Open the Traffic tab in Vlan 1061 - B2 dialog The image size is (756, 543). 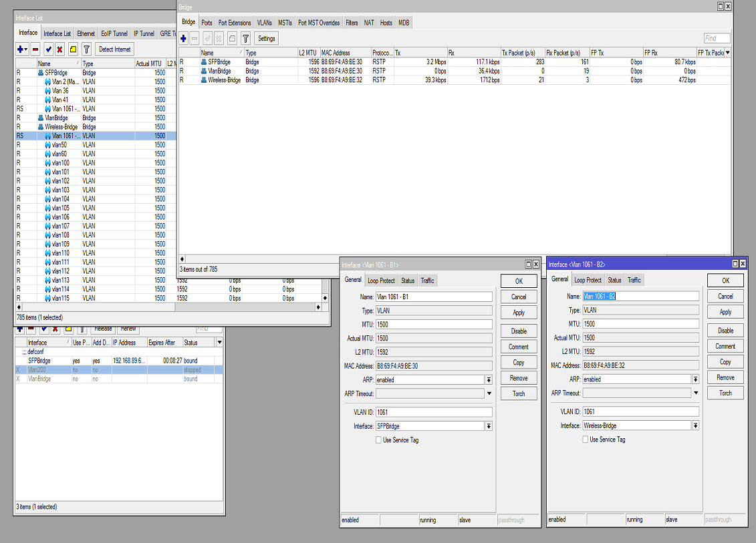[x=634, y=280]
